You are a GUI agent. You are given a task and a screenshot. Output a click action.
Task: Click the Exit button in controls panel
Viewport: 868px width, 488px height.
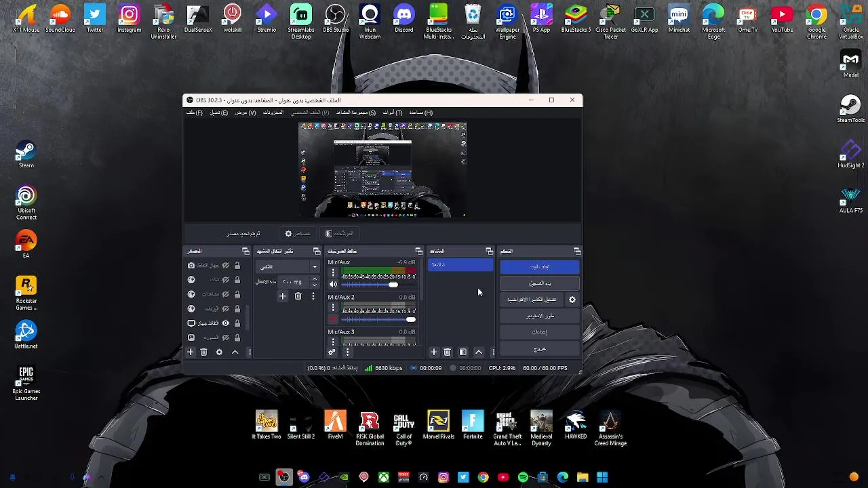[x=540, y=348]
